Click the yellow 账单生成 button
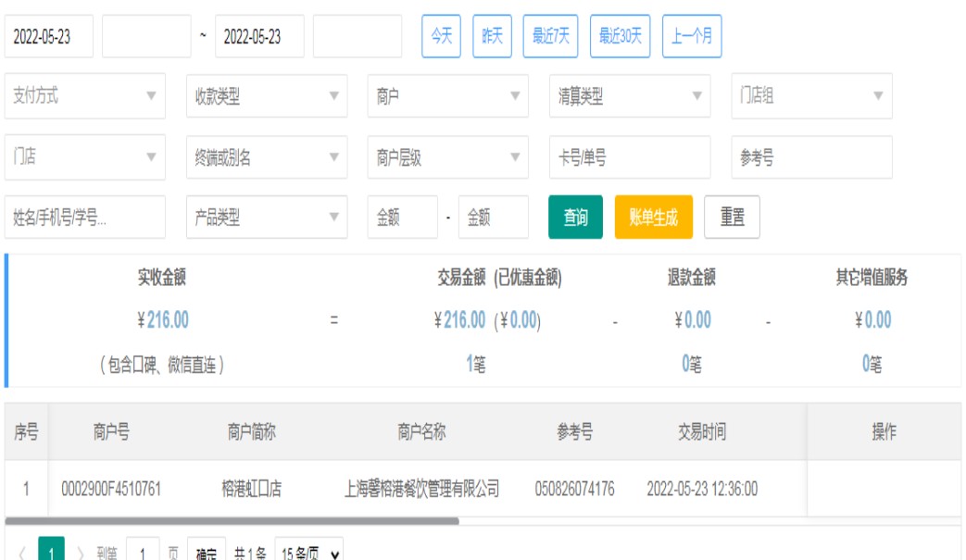966x560 pixels. 653,218
